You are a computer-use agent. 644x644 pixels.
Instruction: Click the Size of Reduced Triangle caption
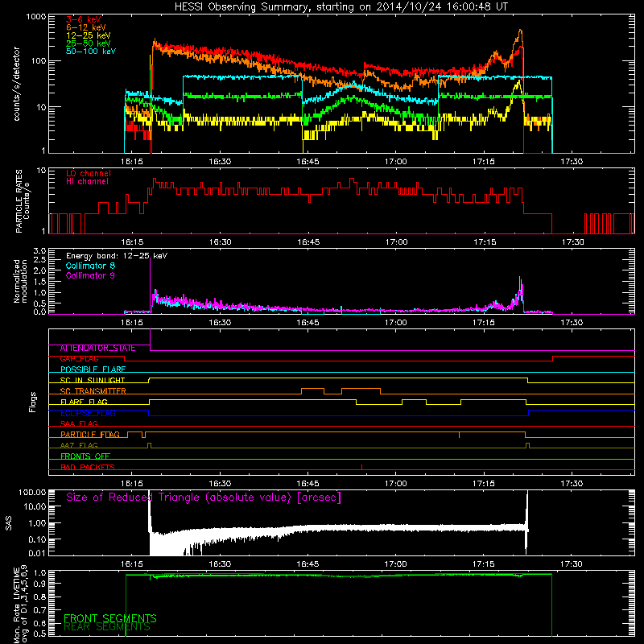[x=204, y=497]
